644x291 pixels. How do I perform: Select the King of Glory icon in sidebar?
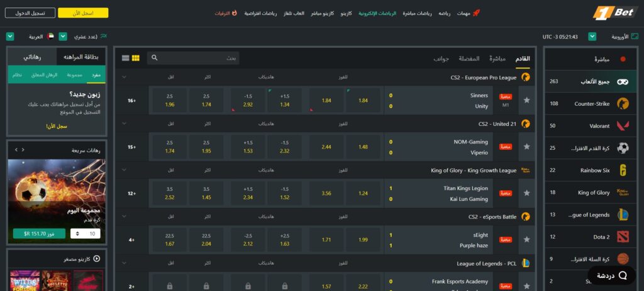[623, 192]
